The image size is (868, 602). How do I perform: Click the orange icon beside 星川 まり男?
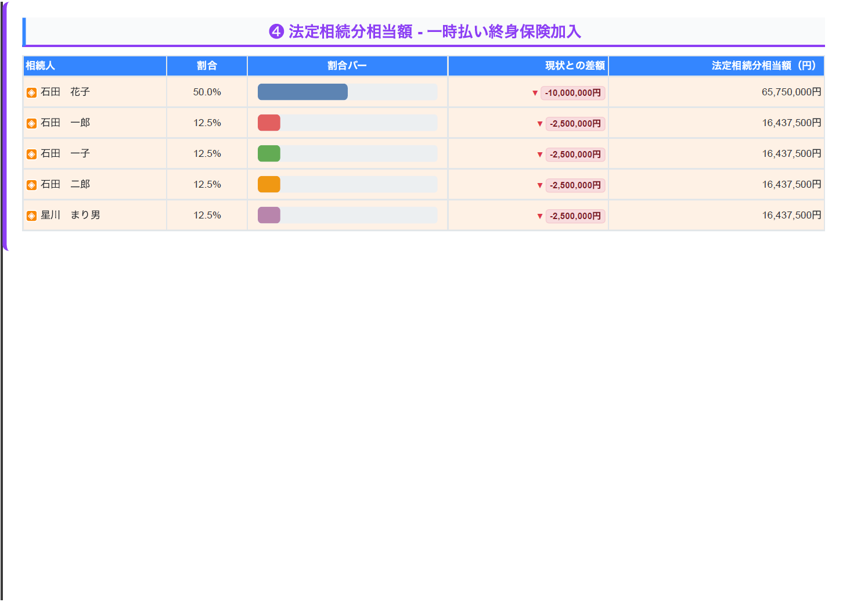(x=32, y=216)
